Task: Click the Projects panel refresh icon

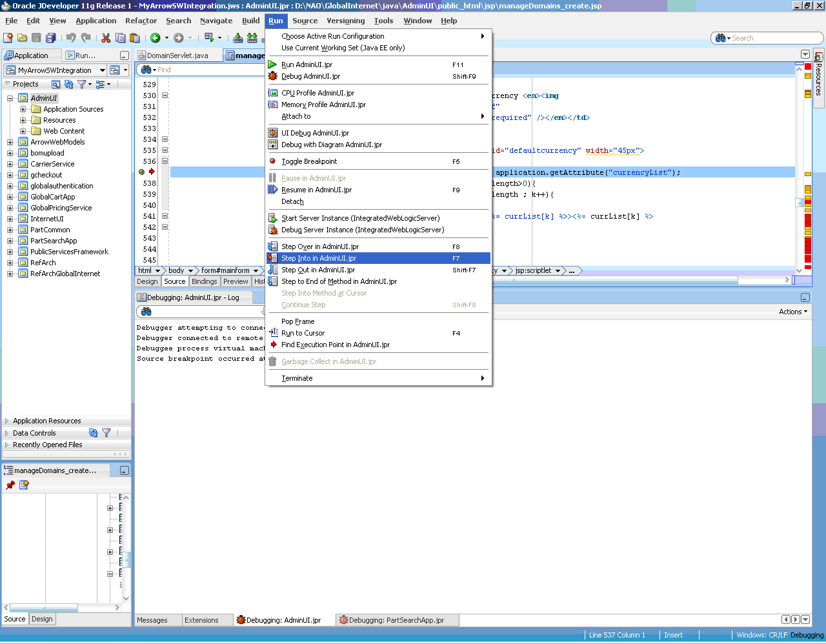Action: 68,84
